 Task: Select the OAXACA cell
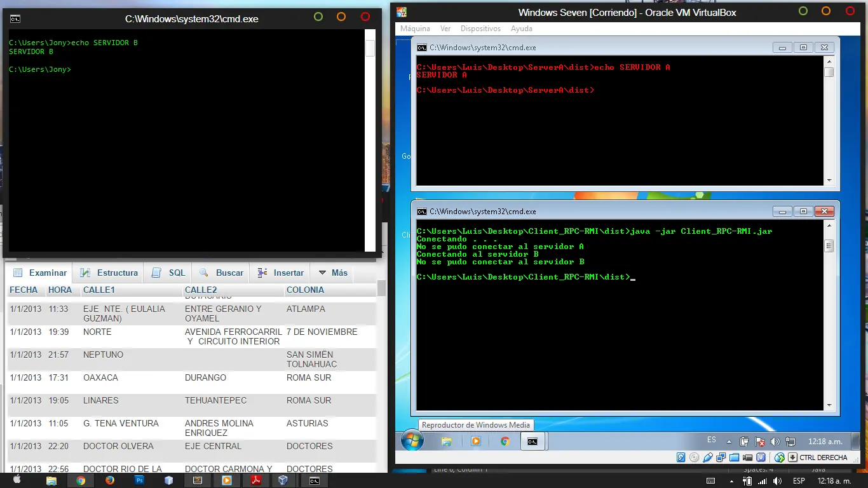coord(100,377)
